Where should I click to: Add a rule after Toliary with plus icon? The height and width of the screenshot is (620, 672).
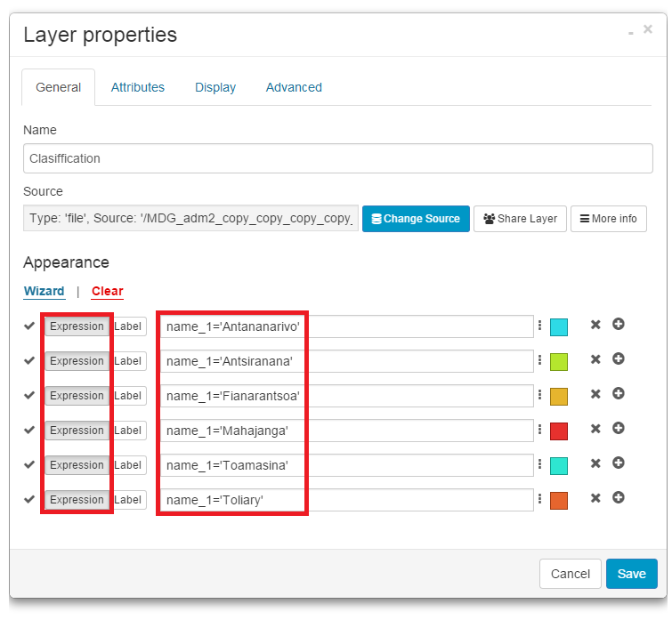[618, 497]
